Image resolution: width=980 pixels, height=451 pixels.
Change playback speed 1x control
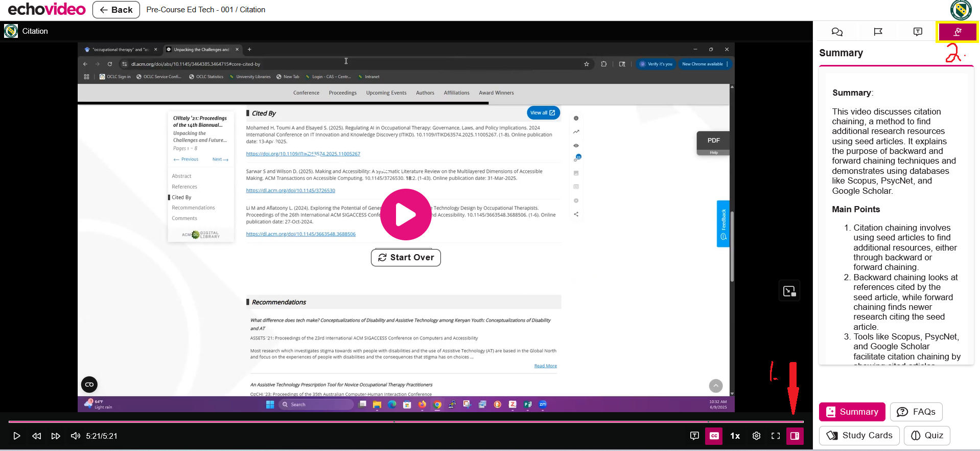click(735, 436)
